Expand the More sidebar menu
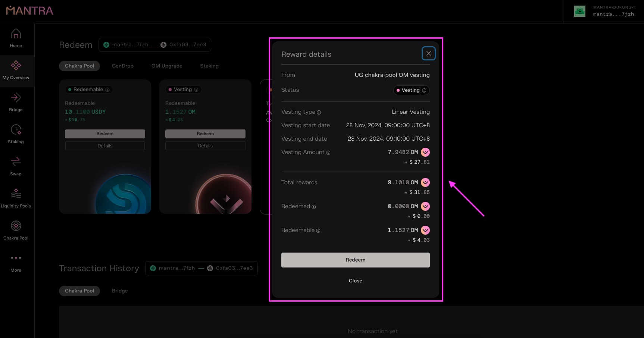644x338 pixels. click(16, 263)
